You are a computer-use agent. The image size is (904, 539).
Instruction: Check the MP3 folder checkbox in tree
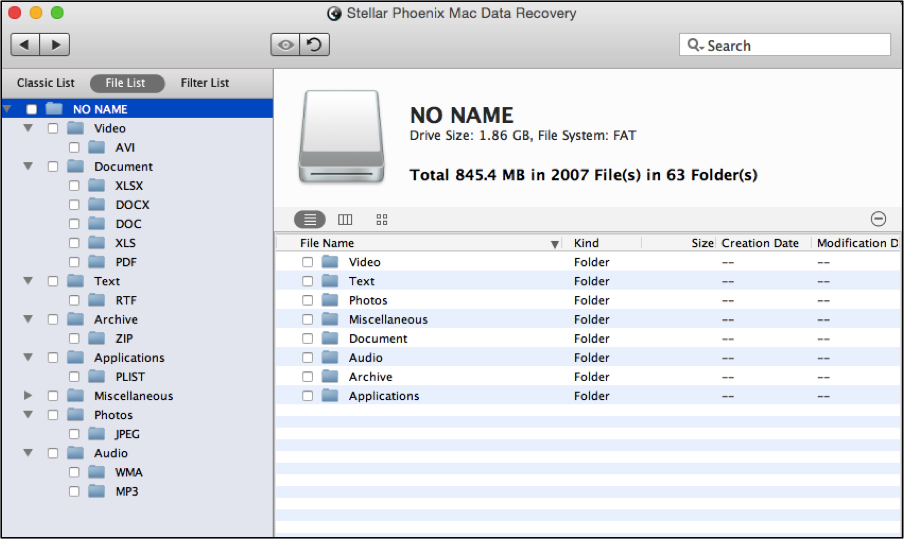[x=74, y=491]
